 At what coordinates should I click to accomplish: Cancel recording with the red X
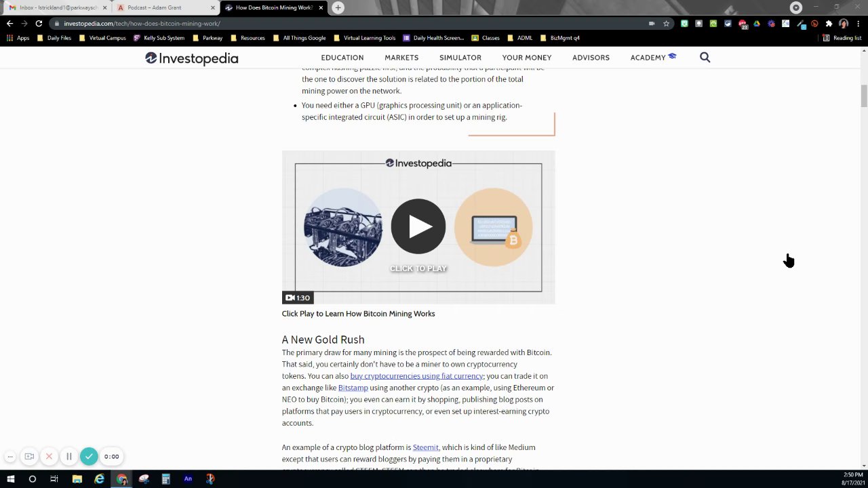pyautogui.click(x=49, y=456)
